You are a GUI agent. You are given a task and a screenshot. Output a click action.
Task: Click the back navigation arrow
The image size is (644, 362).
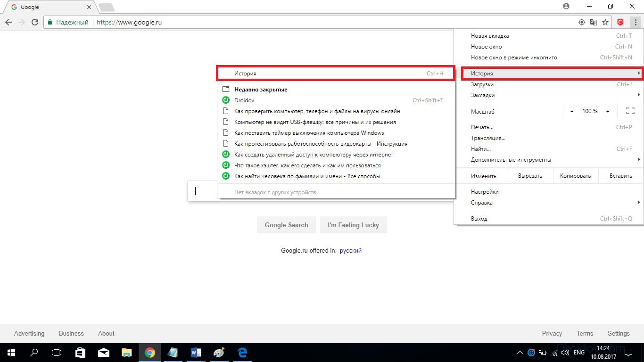tap(8, 22)
